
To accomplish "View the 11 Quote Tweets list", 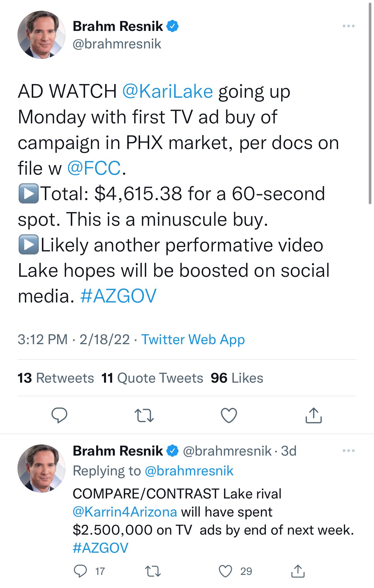I will 152,378.
